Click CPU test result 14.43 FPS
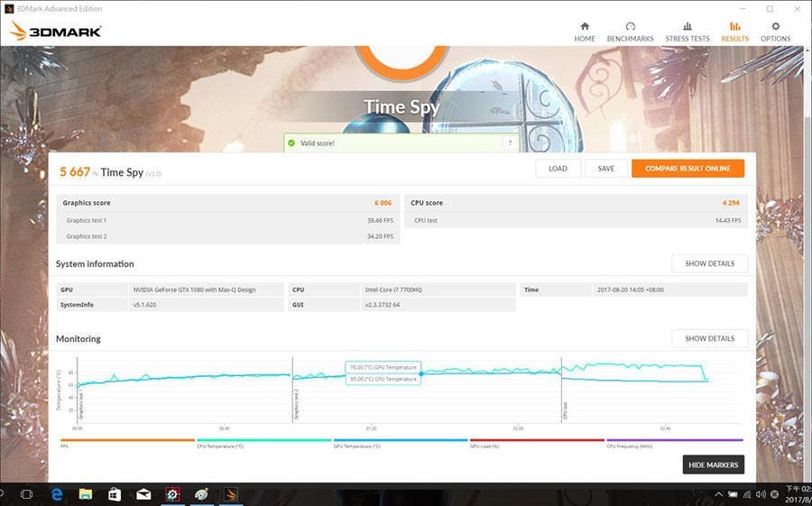Viewport: 812px width, 506px height. 728,221
